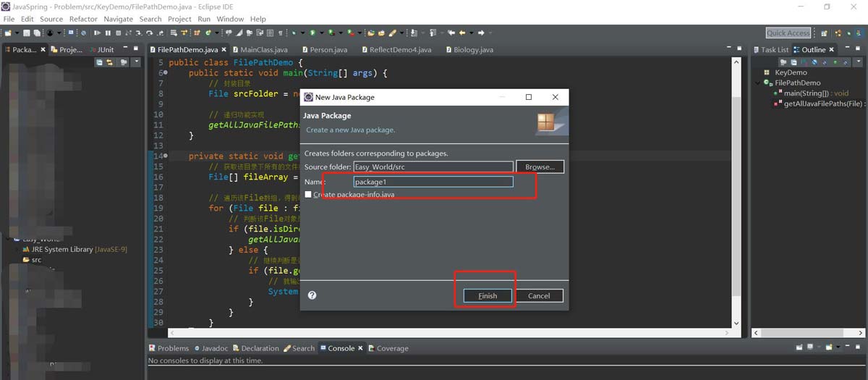Open the Javadoc tab

210,348
